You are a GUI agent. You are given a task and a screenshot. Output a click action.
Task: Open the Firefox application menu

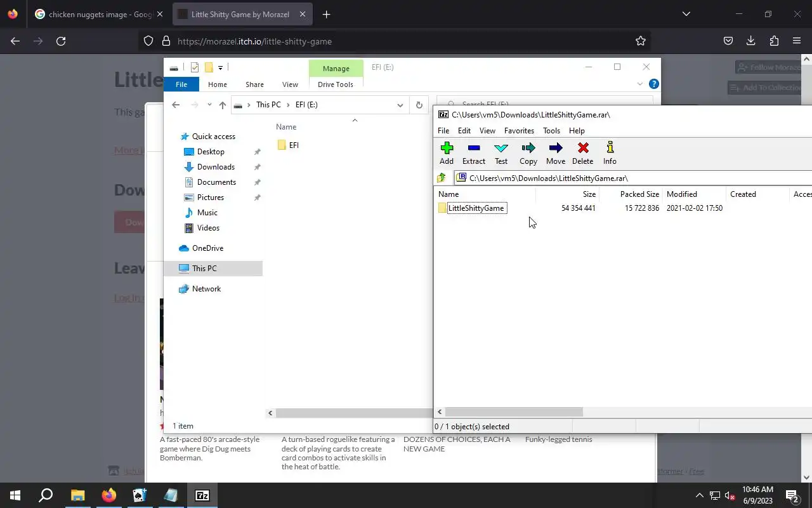pyautogui.click(x=797, y=41)
